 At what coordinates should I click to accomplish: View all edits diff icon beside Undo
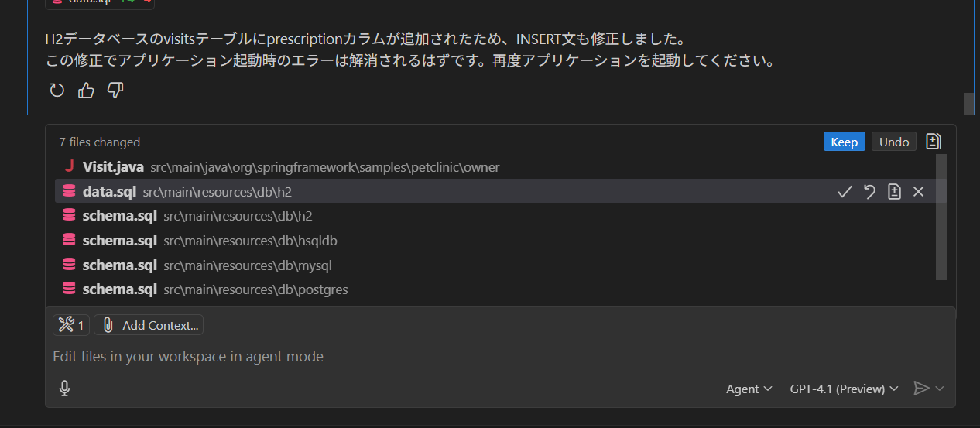(934, 142)
